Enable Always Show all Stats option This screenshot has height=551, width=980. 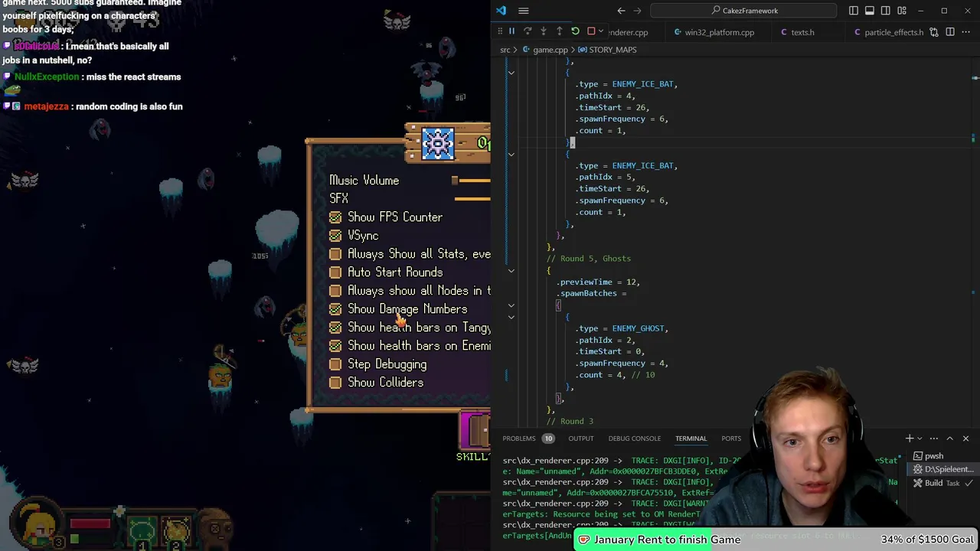tap(335, 254)
